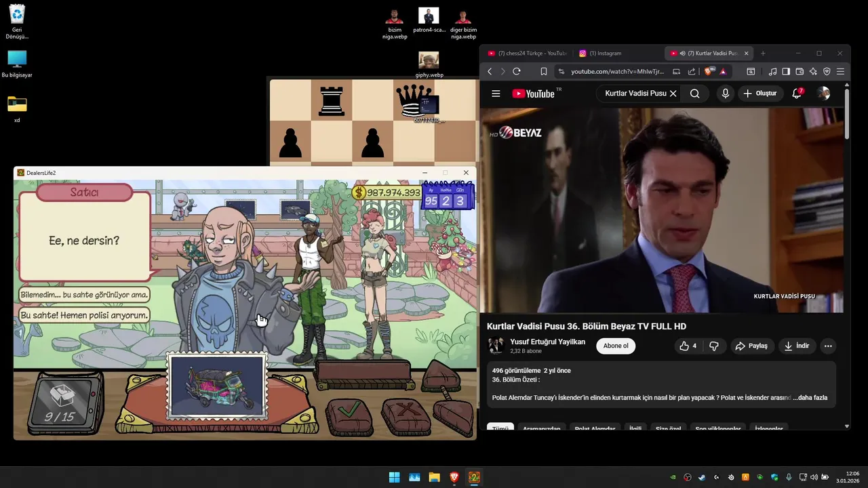Open a new browser tab
868x488 pixels.
(x=763, y=53)
